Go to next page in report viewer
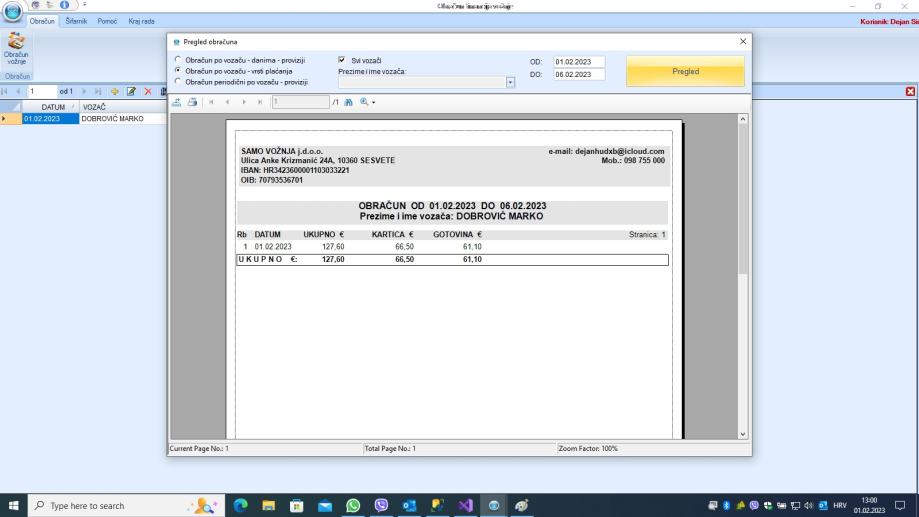Image resolution: width=919 pixels, height=517 pixels. click(244, 102)
